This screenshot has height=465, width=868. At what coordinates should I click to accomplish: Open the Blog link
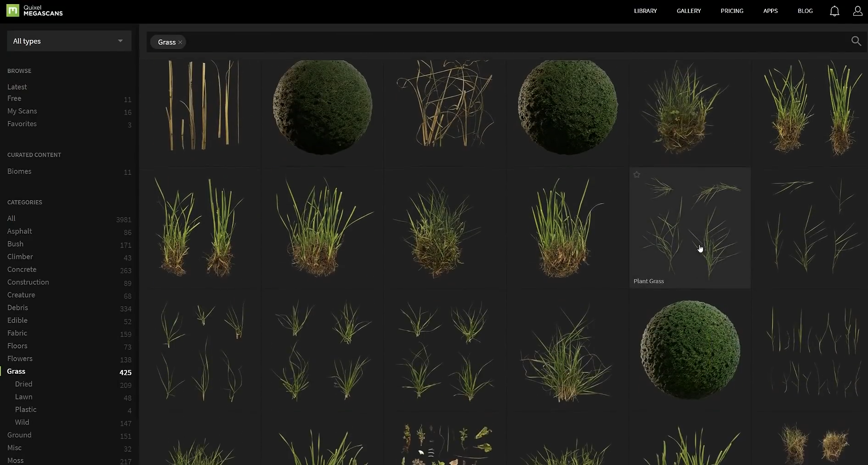[805, 11]
